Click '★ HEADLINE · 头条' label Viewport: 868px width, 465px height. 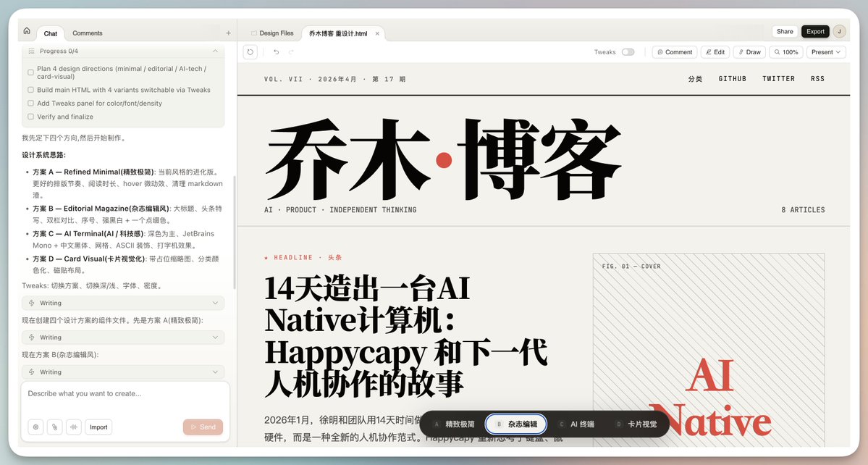click(x=303, y=257)
